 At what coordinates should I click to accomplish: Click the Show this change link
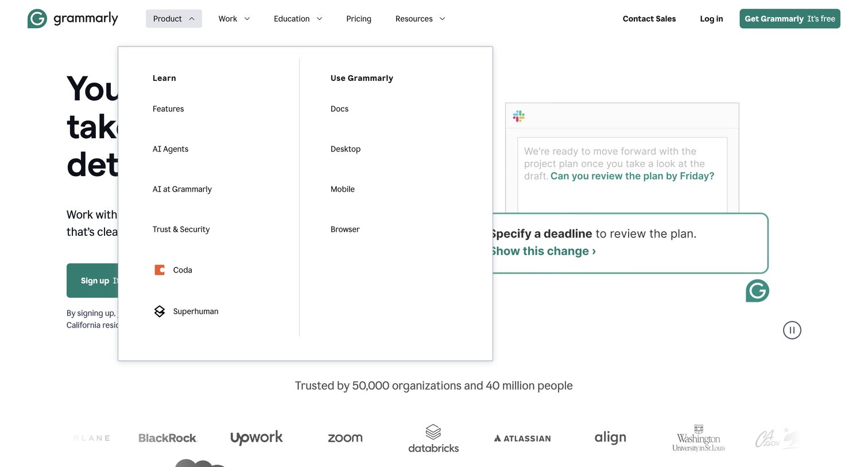pos(544,251)
